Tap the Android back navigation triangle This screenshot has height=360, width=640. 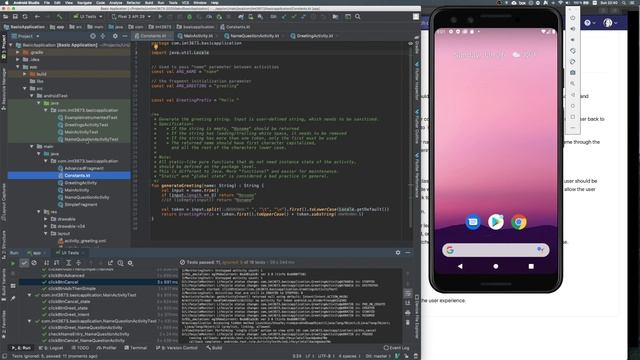[x=460, y=266]
